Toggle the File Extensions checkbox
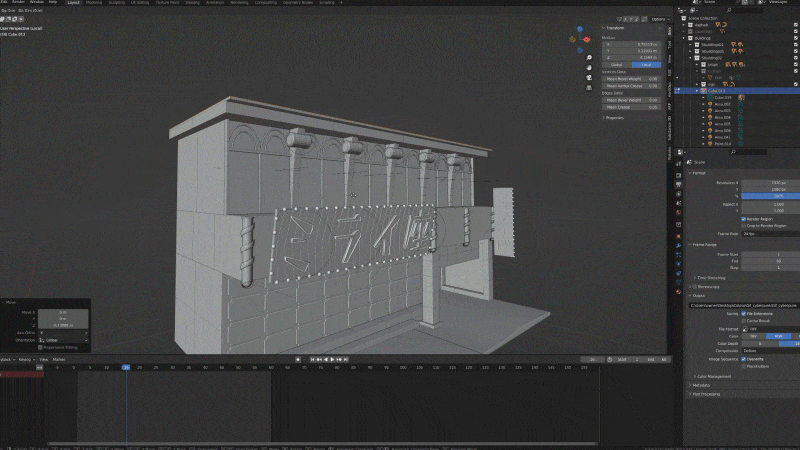Screen dimensions: 800x450 [743, 313]
